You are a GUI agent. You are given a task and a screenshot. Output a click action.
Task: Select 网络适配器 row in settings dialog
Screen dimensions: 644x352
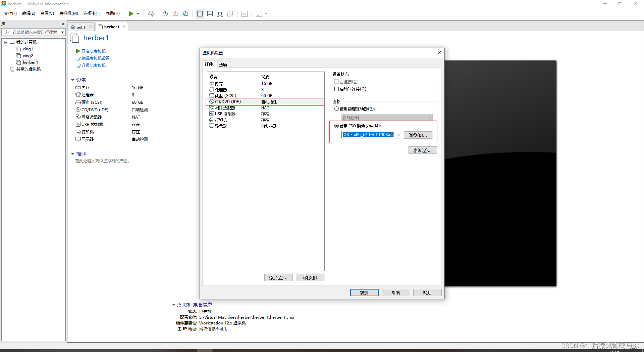pyautogui.click(x=266, y=108)
